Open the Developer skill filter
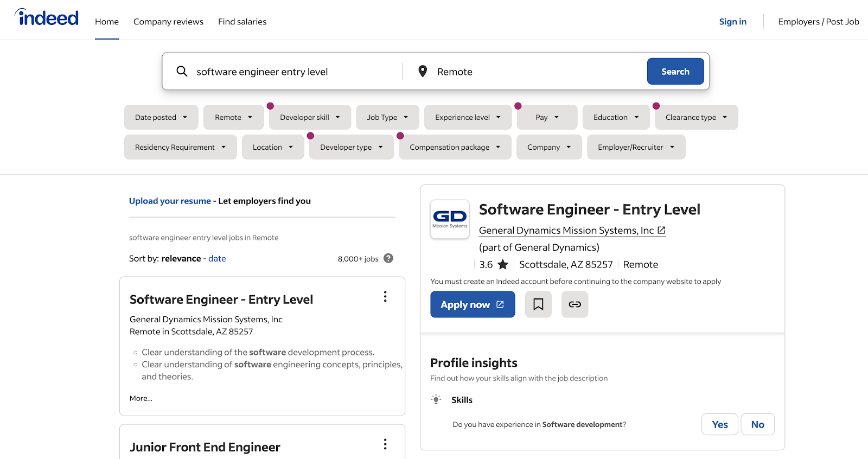 point(310,117)
